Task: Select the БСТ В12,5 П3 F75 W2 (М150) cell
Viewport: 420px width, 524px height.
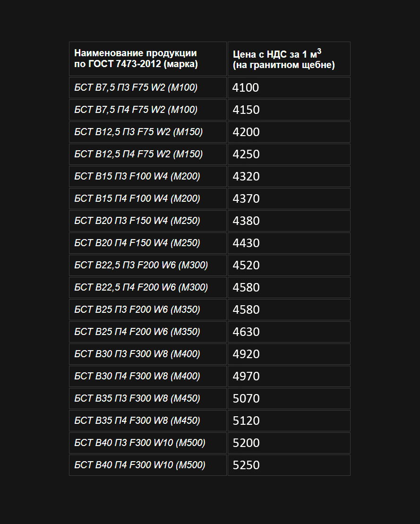Action: point(148,132)
